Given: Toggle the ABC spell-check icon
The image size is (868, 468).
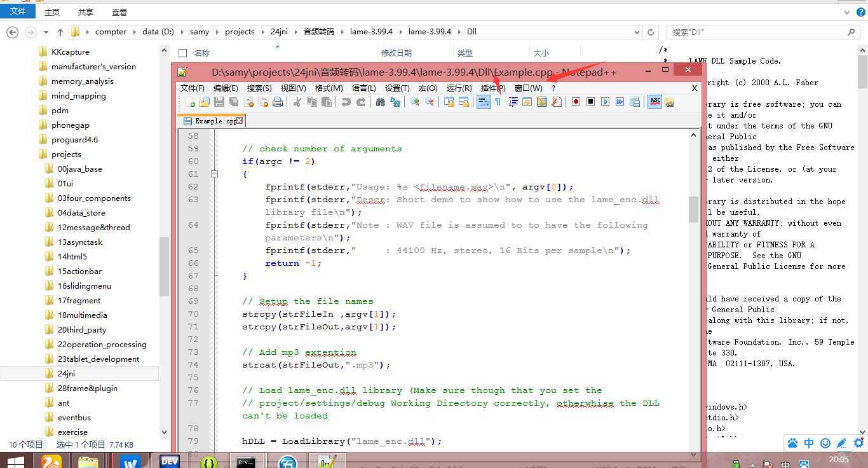Looking at the screenshot, I should coord(654,102).
